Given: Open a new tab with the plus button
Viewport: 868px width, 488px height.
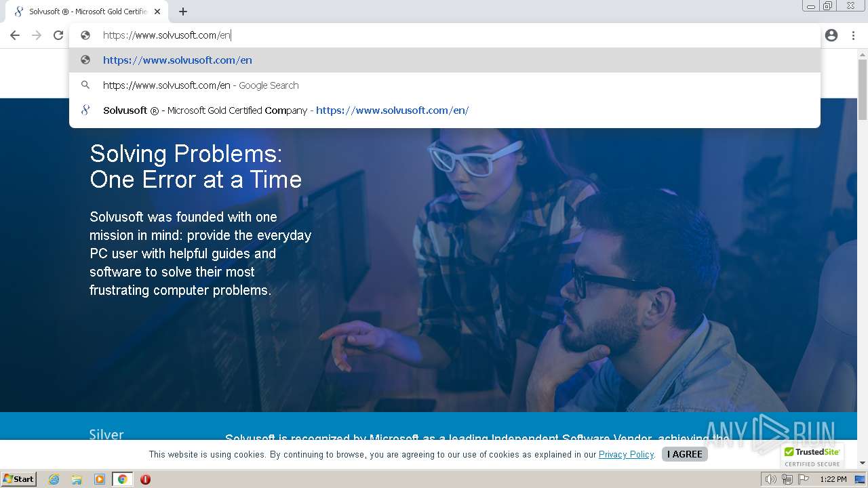Looking at the screenshot, I should click(x=183, y=12).
